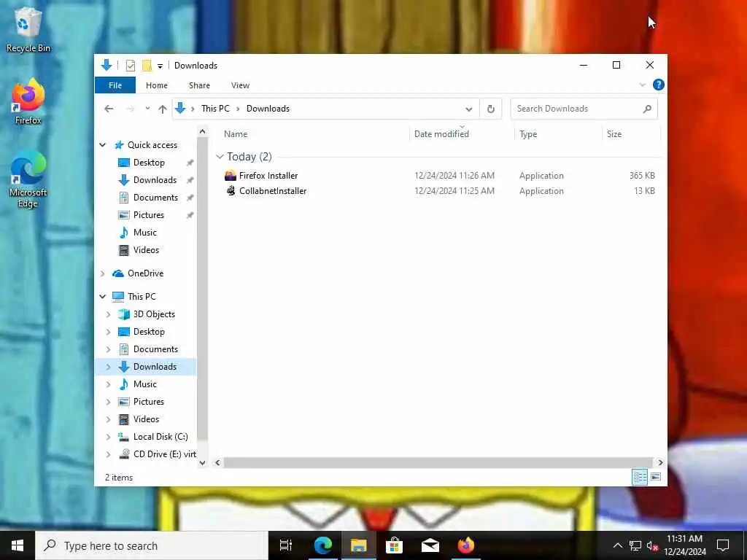Show hidden system tray icons
This screenshot has height=560, width=747.
617,545
